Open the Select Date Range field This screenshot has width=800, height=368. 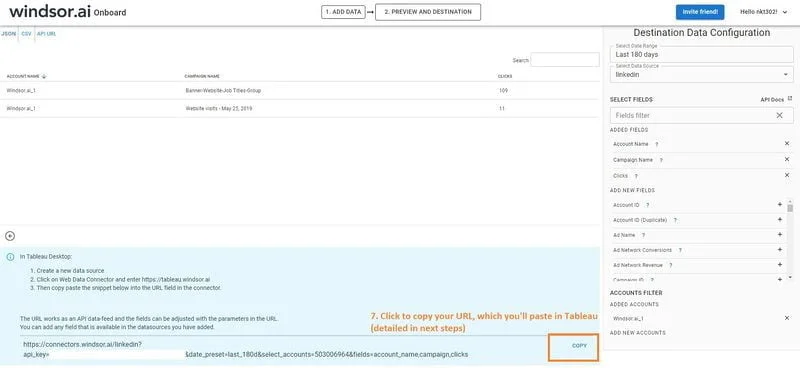point(702,54)
